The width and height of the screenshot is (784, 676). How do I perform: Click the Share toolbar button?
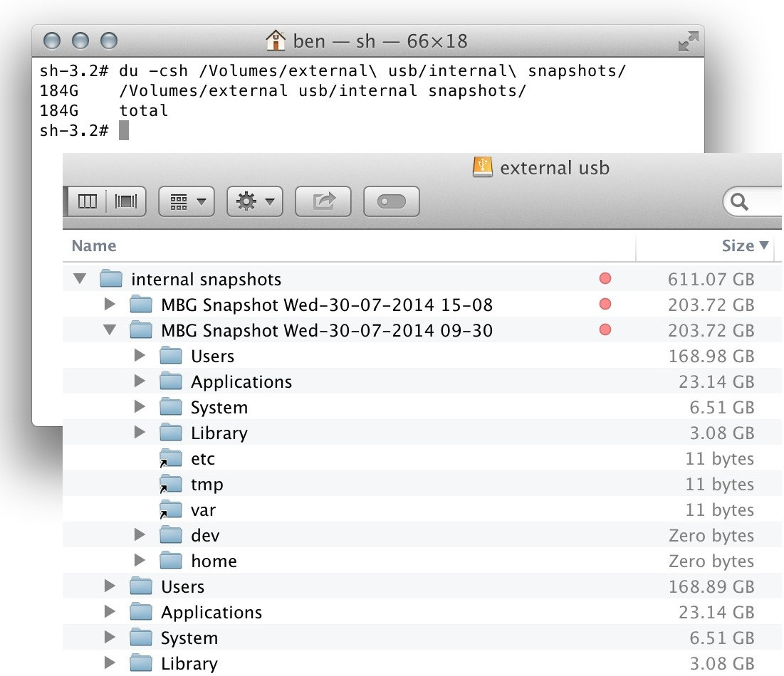(323, 202)
